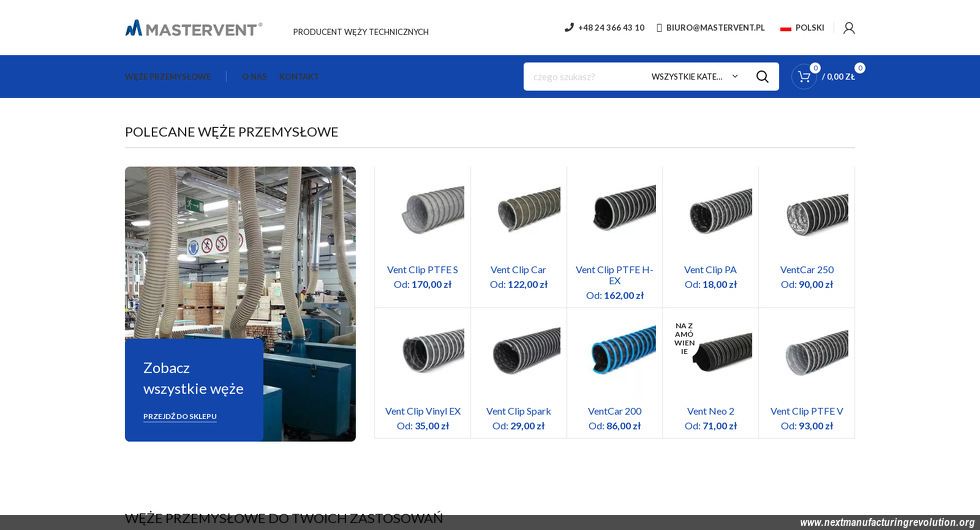Click the price Od: 35,00 zł
This screenshot has width=980, height=530.
[x=422, y=426]
